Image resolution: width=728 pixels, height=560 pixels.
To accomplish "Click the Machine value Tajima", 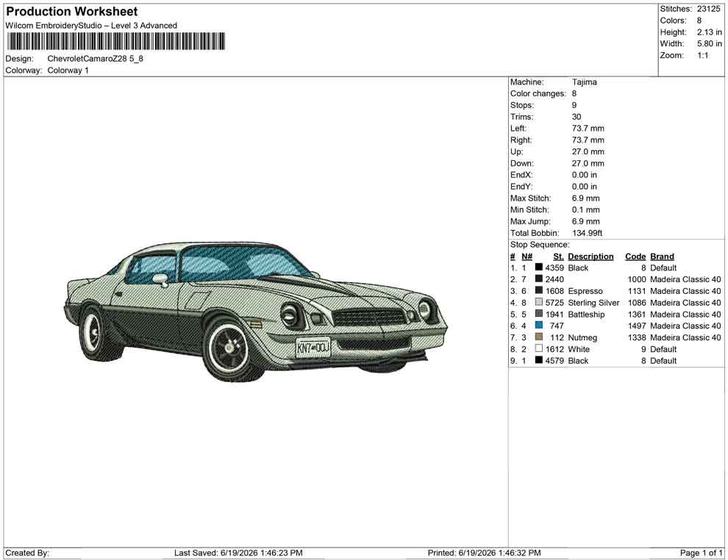I will 585,82.
